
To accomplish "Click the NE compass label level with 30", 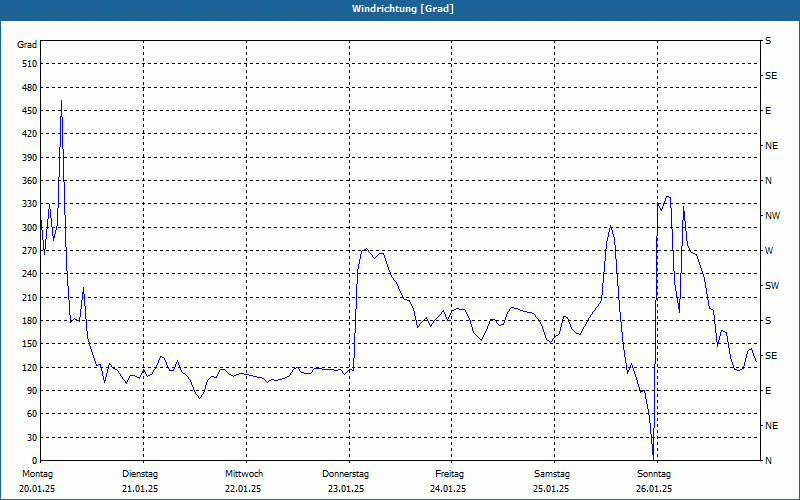I will coord(771,426).
